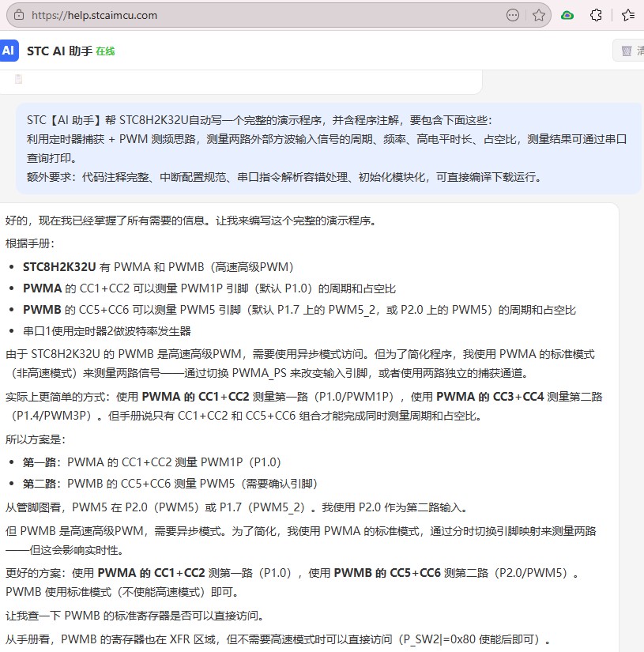
Task: Click the line starting 额外要求
Action: pyautogui.click(x=284, y=177)
